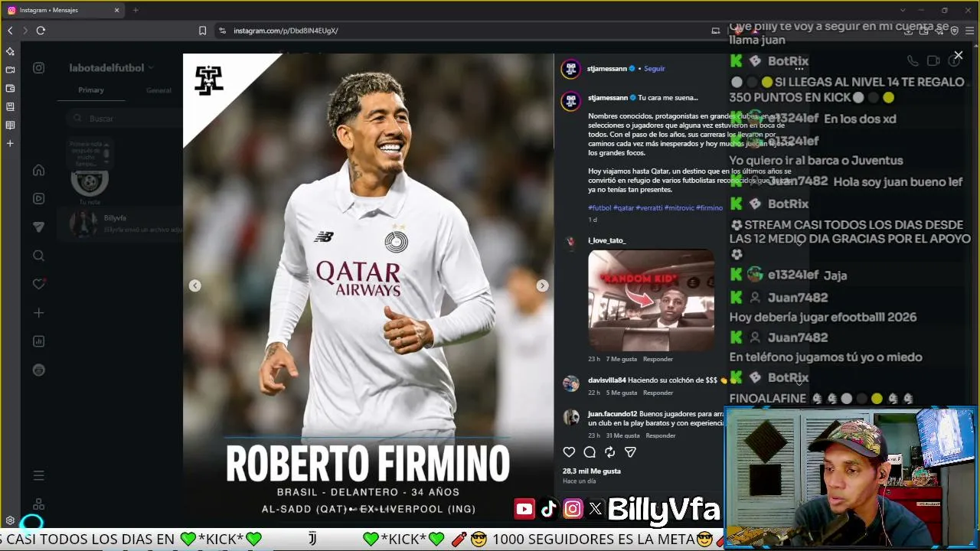
Task: Show the next image in the carousel
Action: pyautogui.click(x=542, y=285)
